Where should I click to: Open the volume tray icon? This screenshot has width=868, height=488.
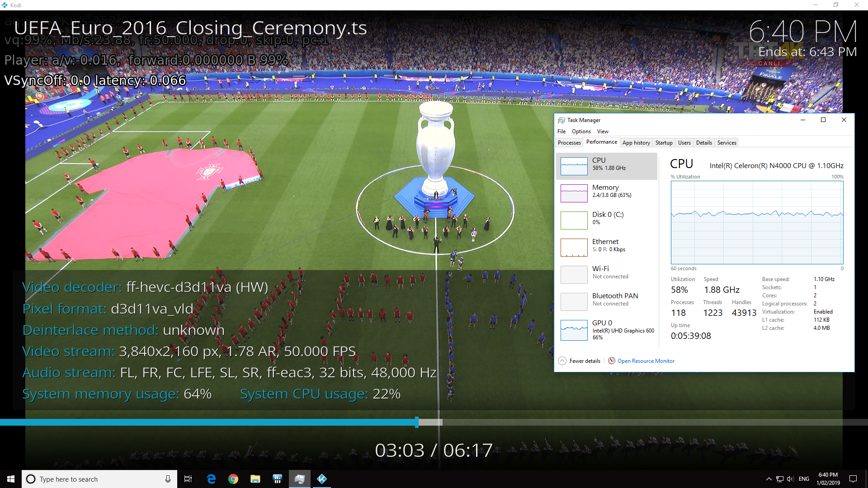pos(790,479)
